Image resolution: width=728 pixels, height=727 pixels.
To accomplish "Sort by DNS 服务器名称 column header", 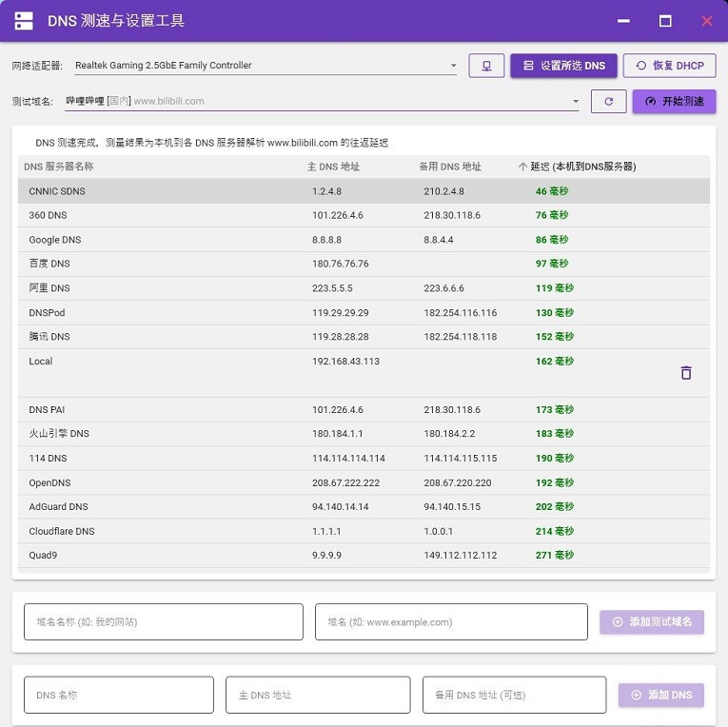I will coord(59,167).
